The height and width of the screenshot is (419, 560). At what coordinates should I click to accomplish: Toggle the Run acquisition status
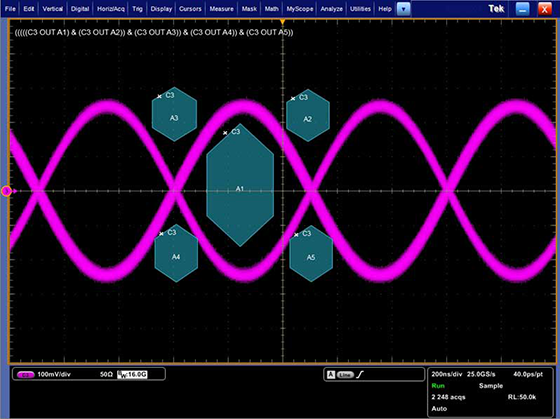click(438, 386)
